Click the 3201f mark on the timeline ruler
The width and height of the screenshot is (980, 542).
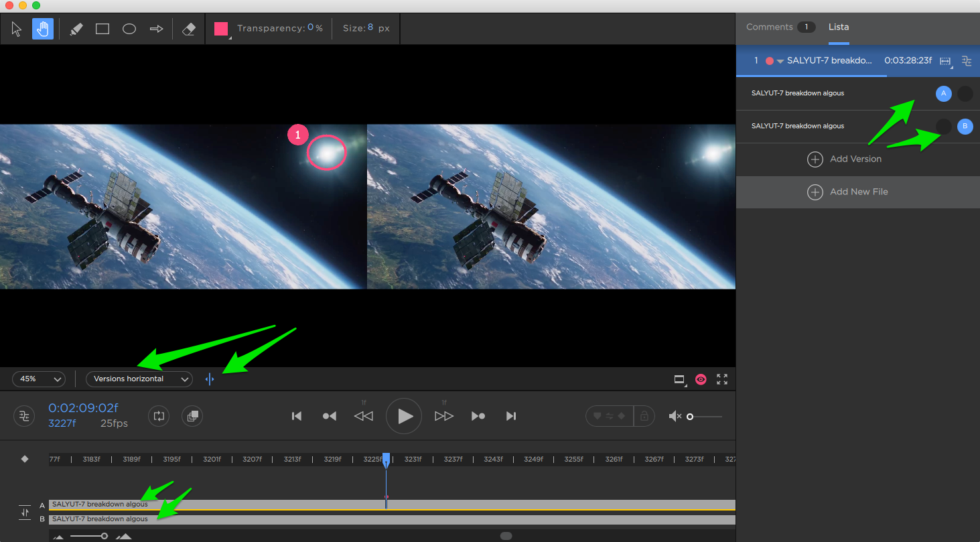click(212, 459)
